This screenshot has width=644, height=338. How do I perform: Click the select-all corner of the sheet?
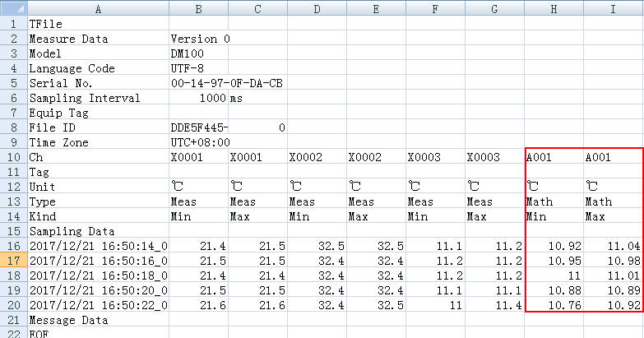(12, 7)
